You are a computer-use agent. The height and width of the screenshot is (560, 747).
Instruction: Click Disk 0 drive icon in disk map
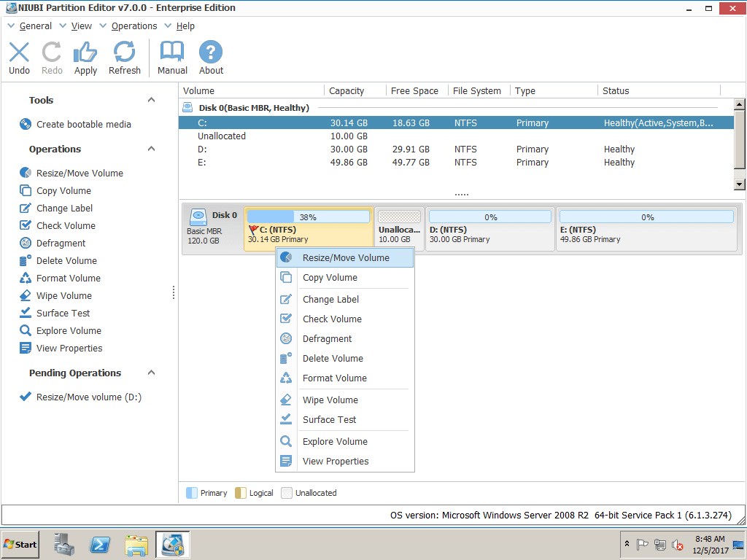[198, 217]
